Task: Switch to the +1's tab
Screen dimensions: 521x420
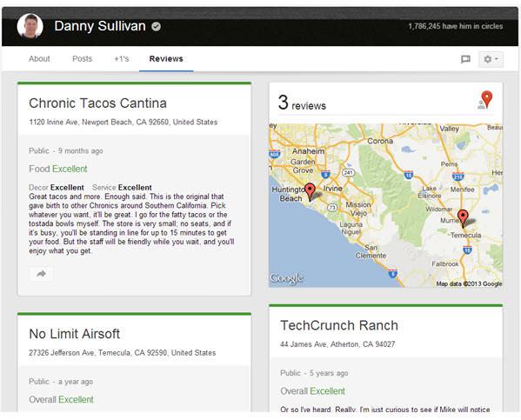Action: tap(122, 59)
